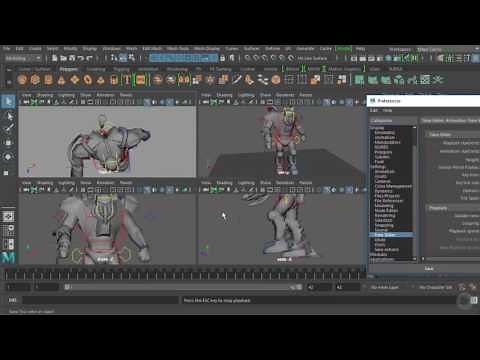Open the Windows menu
The height and width of the screenshot is (360, 480).
pyautogui.click(x=111, y=49)
